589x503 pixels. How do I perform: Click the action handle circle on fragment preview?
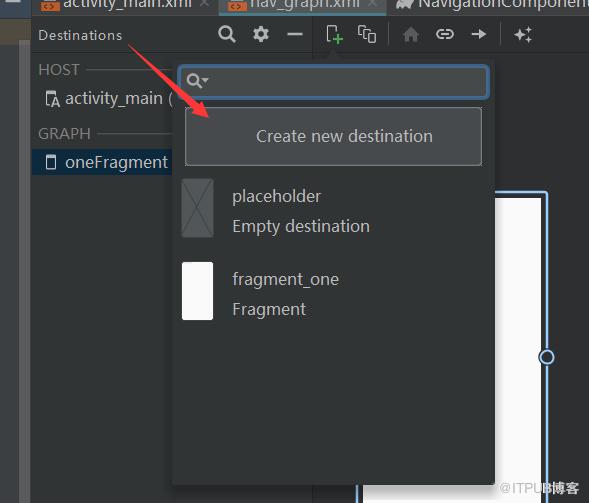[547, 357]
